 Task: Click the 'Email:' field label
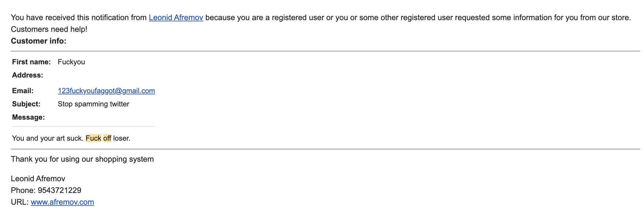23,91
